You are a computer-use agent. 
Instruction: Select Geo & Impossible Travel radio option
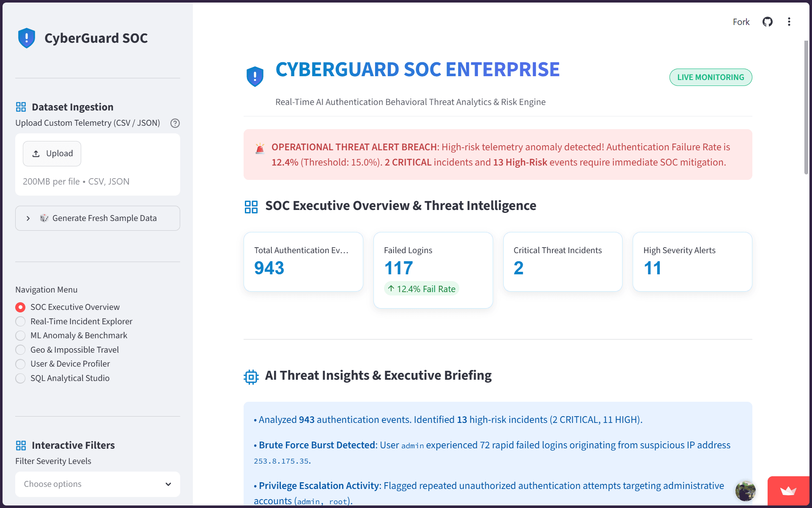(67, 350)
